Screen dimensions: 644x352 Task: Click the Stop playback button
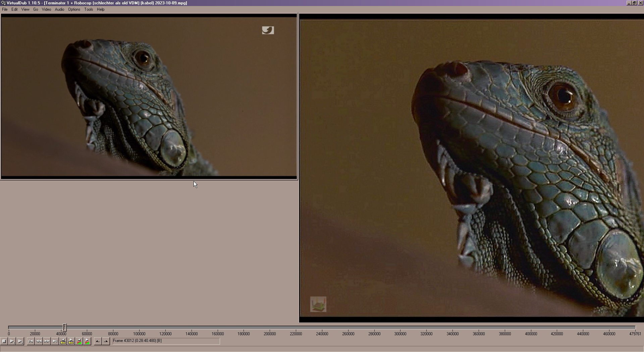pyautogui.click(x=4, y=341)
